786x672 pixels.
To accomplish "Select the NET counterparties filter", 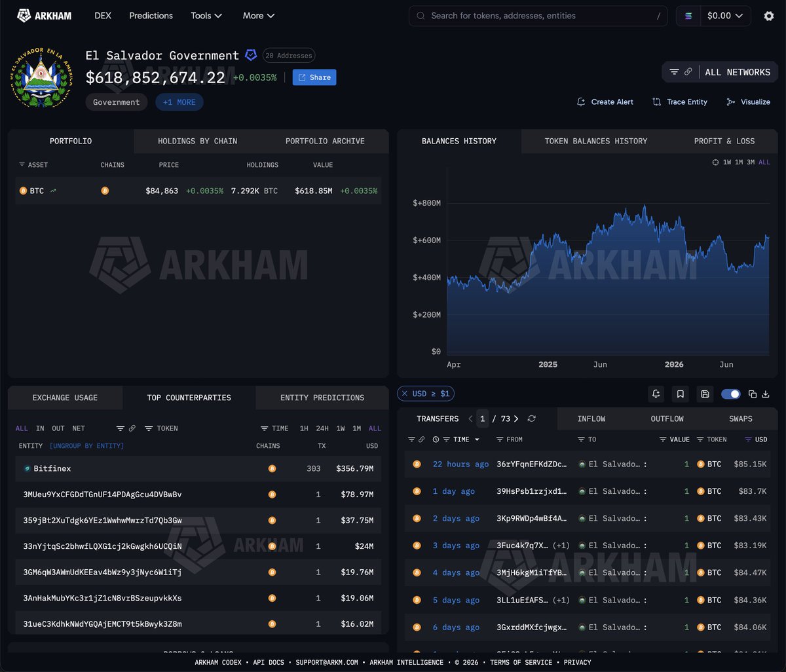I will [79, 428].
